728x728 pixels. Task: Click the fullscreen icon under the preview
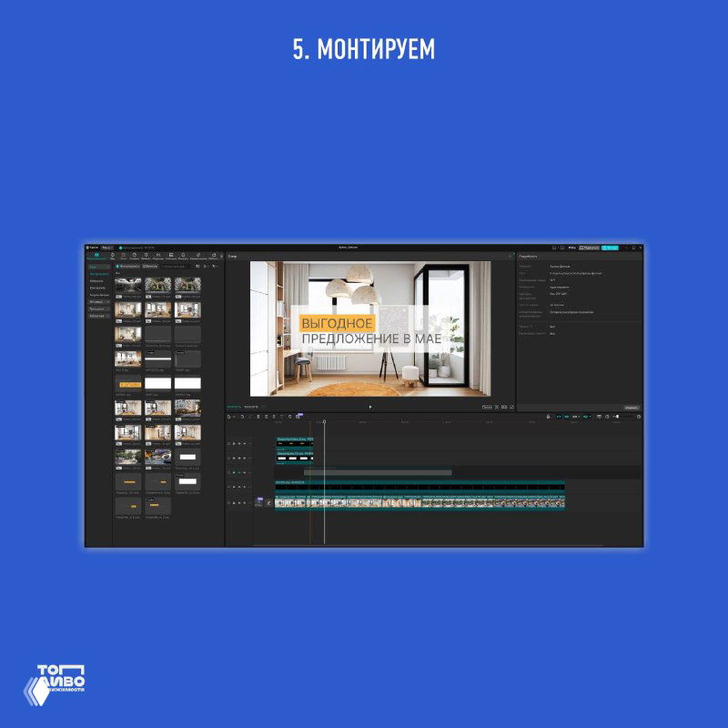[x=512, y=407]
